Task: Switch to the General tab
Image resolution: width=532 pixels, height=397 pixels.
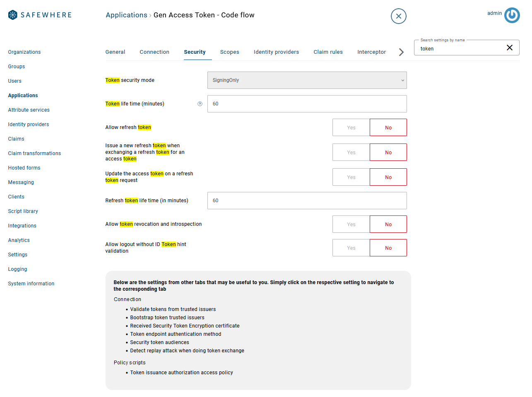Action: coord(115,52)
